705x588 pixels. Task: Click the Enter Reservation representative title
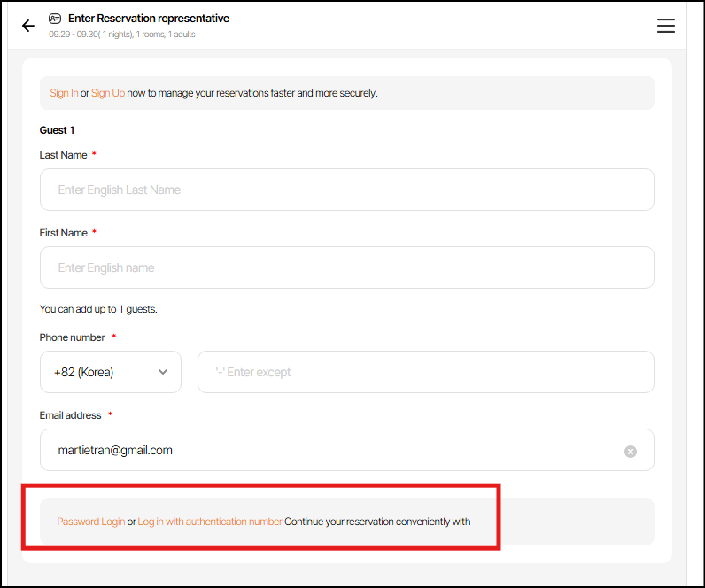click(x=148, y=19)
